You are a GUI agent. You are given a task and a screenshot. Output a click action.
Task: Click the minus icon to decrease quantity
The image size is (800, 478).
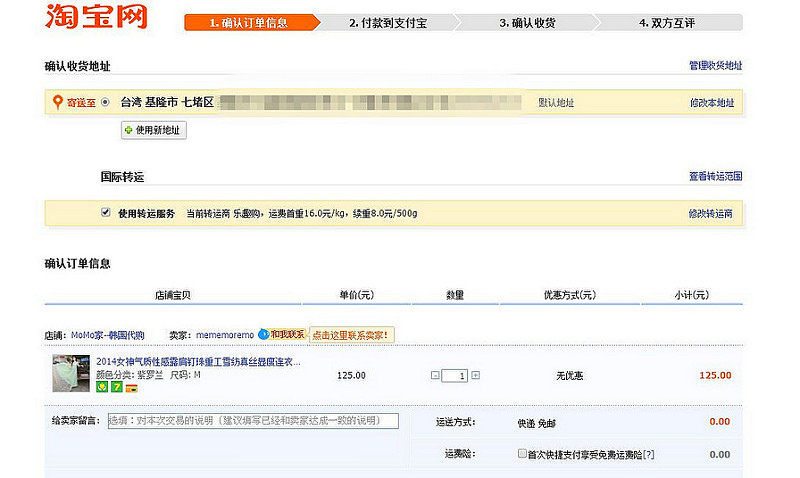435,375
